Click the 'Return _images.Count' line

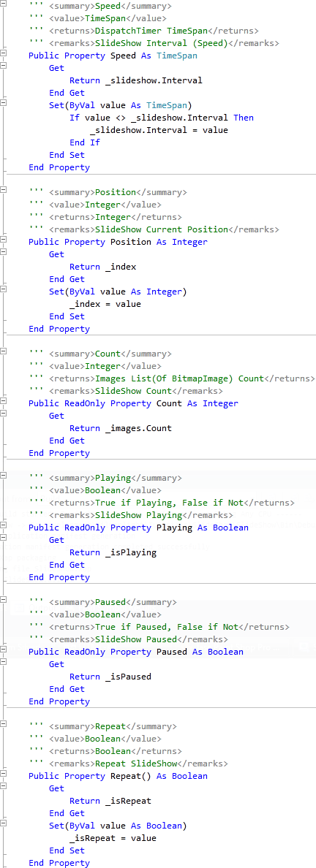(x=120, y=428)
